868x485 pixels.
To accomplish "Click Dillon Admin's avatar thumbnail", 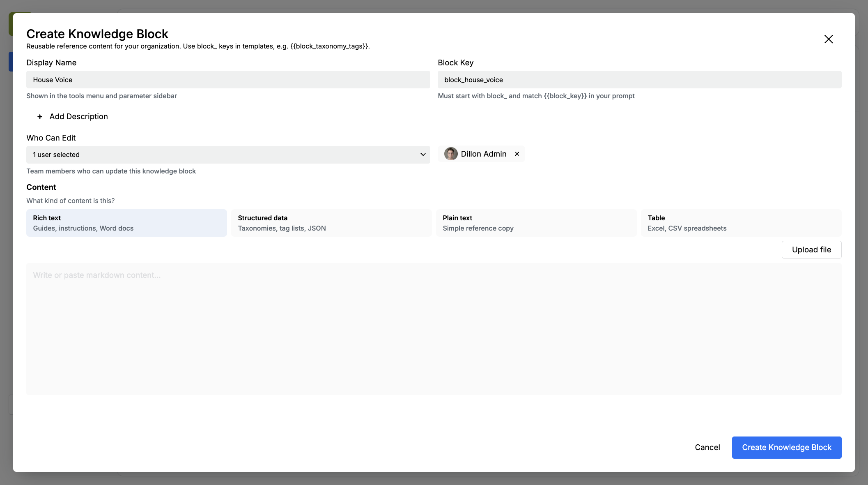I will [451, 154].
